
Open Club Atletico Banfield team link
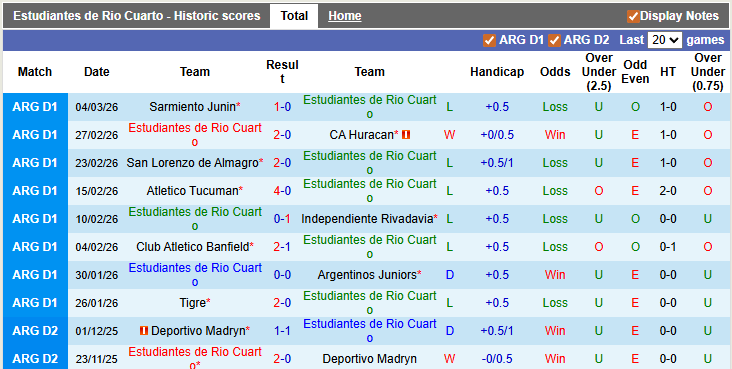[192, 247]
